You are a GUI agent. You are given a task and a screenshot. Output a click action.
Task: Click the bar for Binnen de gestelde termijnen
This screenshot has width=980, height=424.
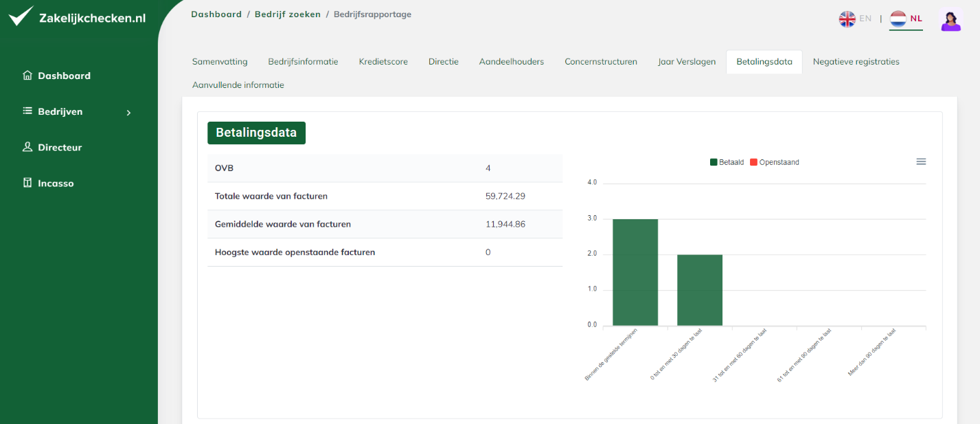[635, 272]
